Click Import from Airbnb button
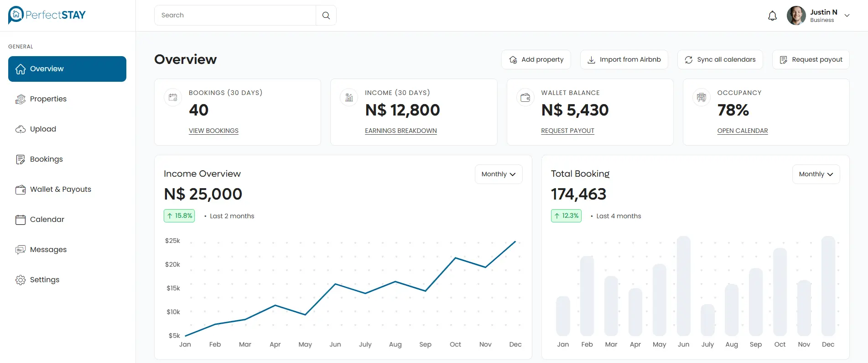Screen dimensions: 868x363 click(x=624, y=60)
